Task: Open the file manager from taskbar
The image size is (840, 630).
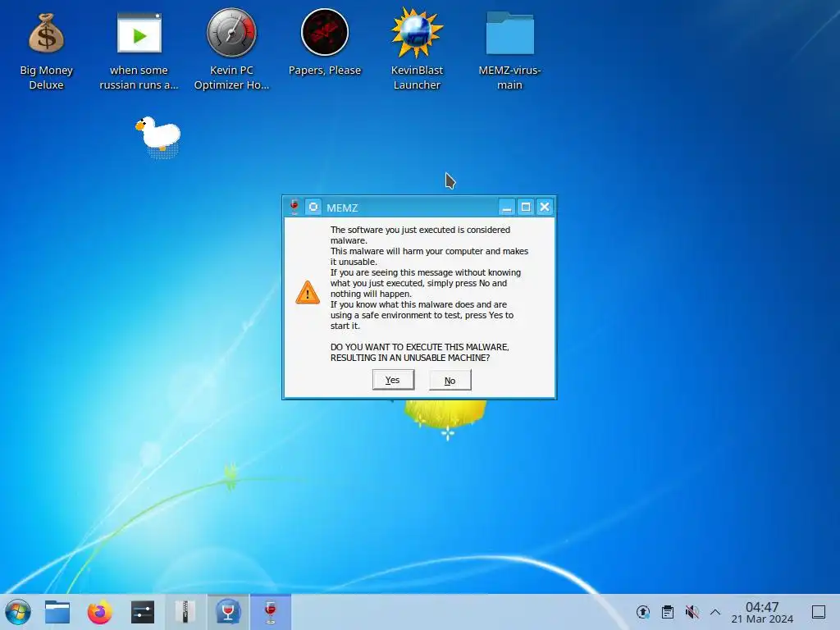Action: click(57, 612)
